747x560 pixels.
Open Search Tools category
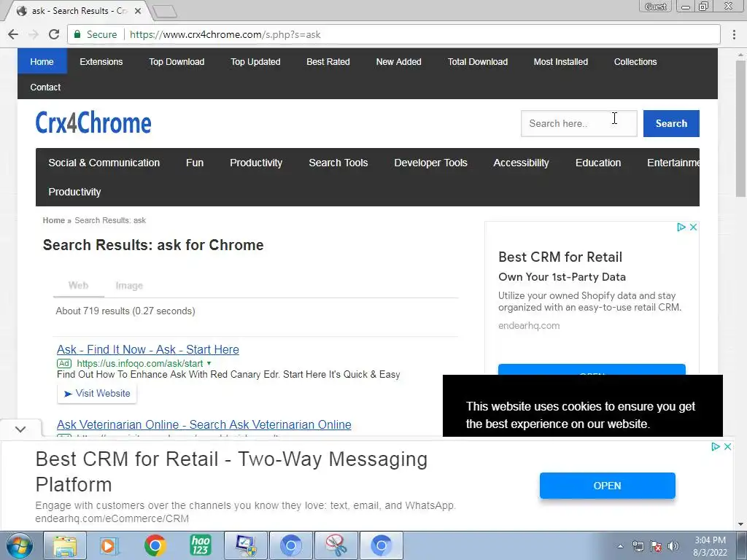338,163
